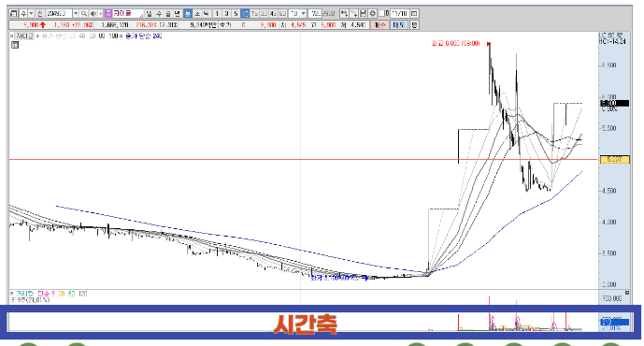Click the LC/HC info box top right
The image size is (644, 346).
[612, 38]
